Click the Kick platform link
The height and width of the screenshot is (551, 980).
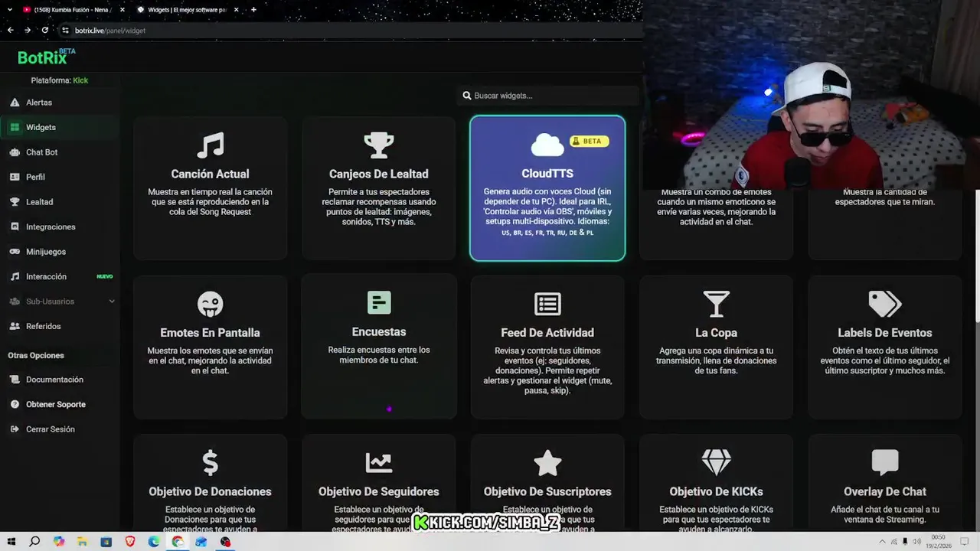pos(80,80)
